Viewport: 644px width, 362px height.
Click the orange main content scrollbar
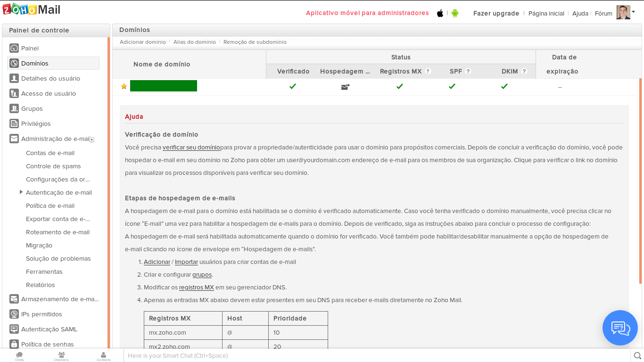[640, 181]
